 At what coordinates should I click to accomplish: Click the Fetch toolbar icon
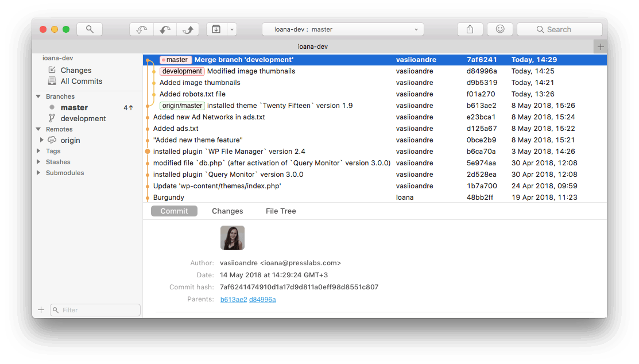tap(141, 29)
